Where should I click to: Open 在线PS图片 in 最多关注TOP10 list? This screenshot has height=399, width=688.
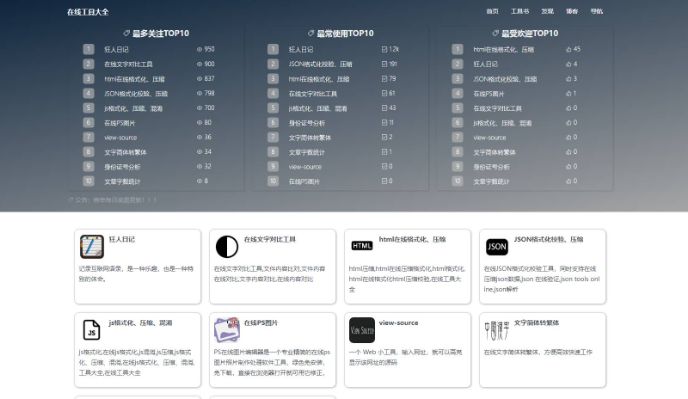pos(119,123)
